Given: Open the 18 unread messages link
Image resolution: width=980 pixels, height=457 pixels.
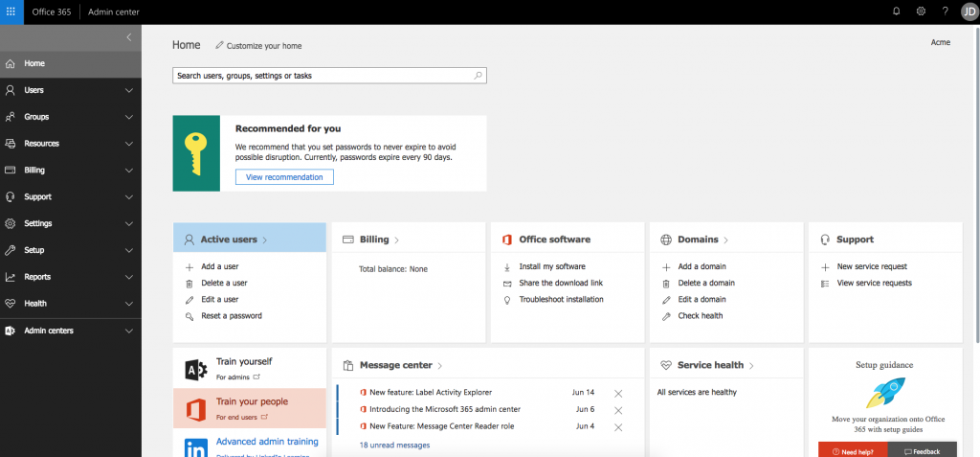Looking at the screenshot, I should point(394,446).
